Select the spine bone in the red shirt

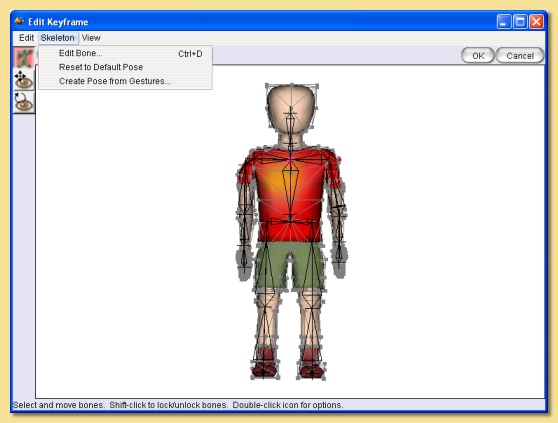click(290, 193)
